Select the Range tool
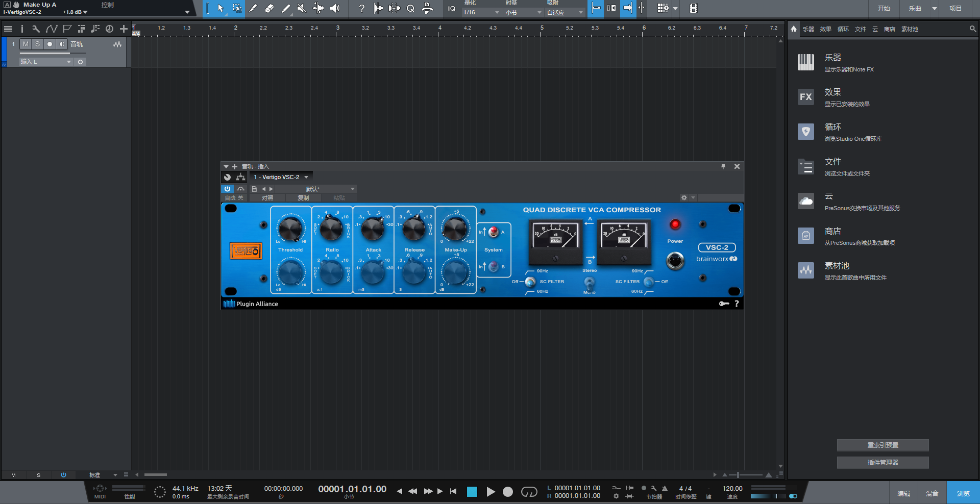This screenshot has height=504, width=980. 237,8
